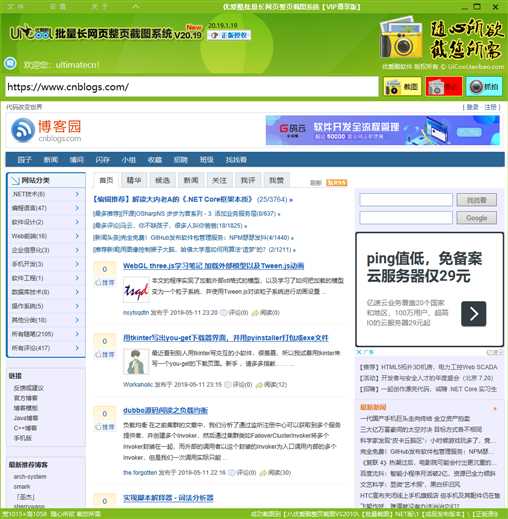
Task: Click 推荐 under the WebGL three.js post
Action: [x=105, y=283]
